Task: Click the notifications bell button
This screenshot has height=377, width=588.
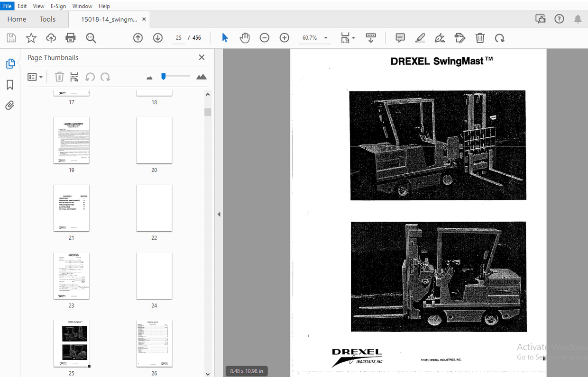Action: 578,19
